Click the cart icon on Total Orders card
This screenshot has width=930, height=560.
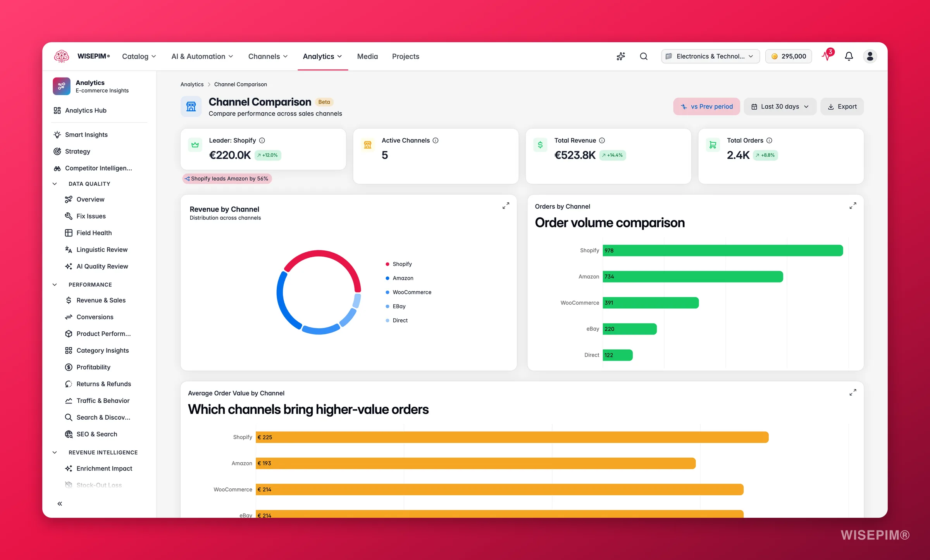(713, 145)
